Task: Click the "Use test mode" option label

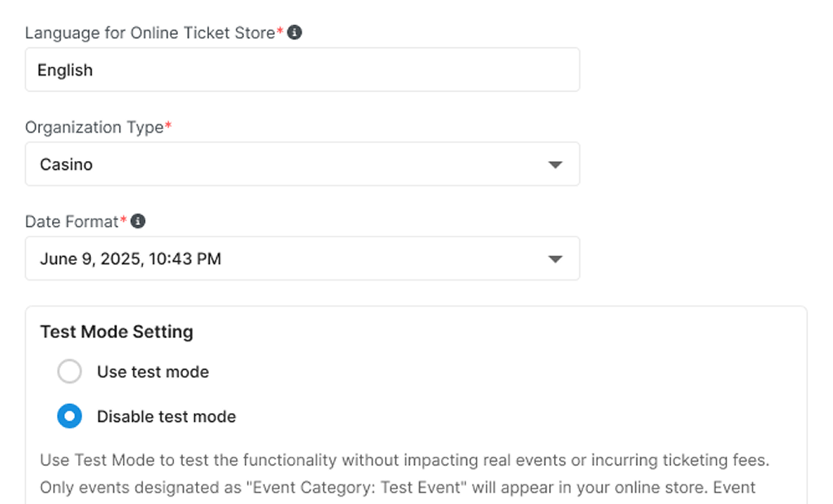Action: click(x=153, y=371)
